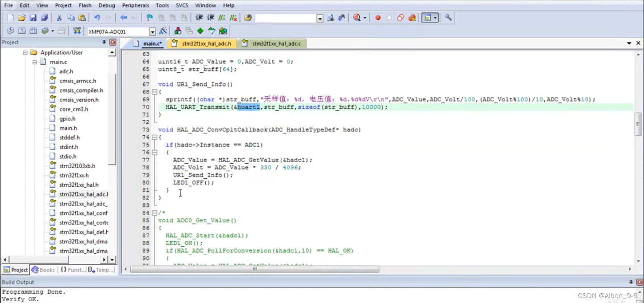Start a debug session
The width and height of the screenshot is (644, 303).
[x=356, y=17]
